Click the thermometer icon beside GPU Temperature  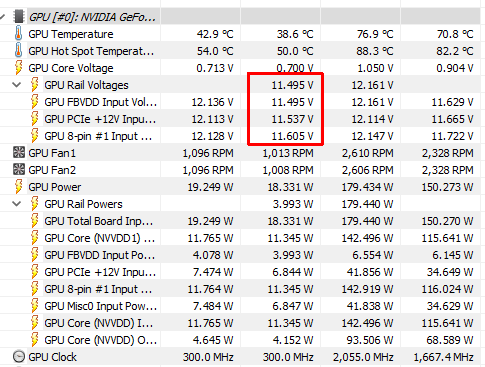click(18, 34)
